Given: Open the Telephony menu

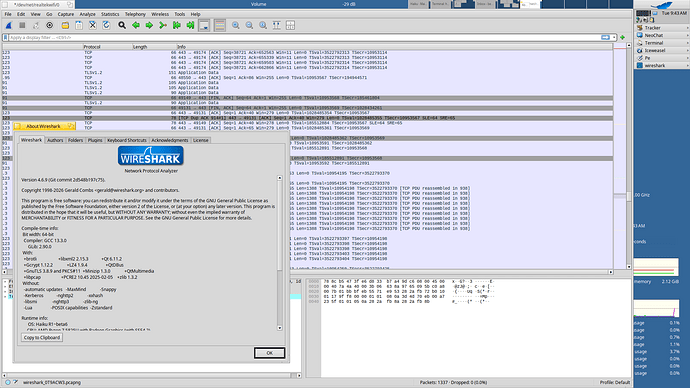Looking at the screenshot, I should point(135,14).
